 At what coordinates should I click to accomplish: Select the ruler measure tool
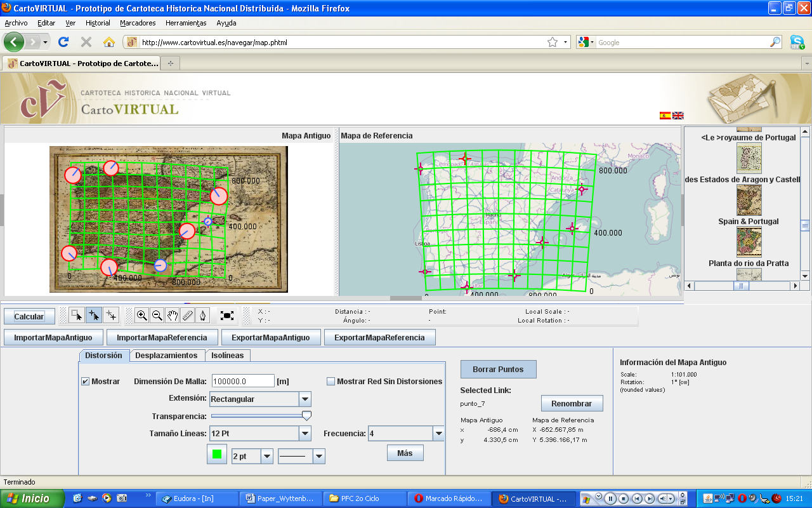click(188, 315)
